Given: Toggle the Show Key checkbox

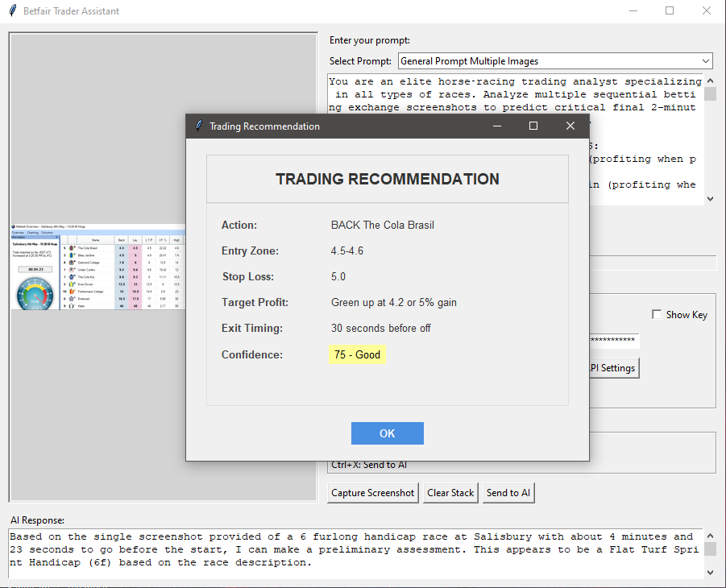Looking at the screenshot, I should [x=657, y=315].
